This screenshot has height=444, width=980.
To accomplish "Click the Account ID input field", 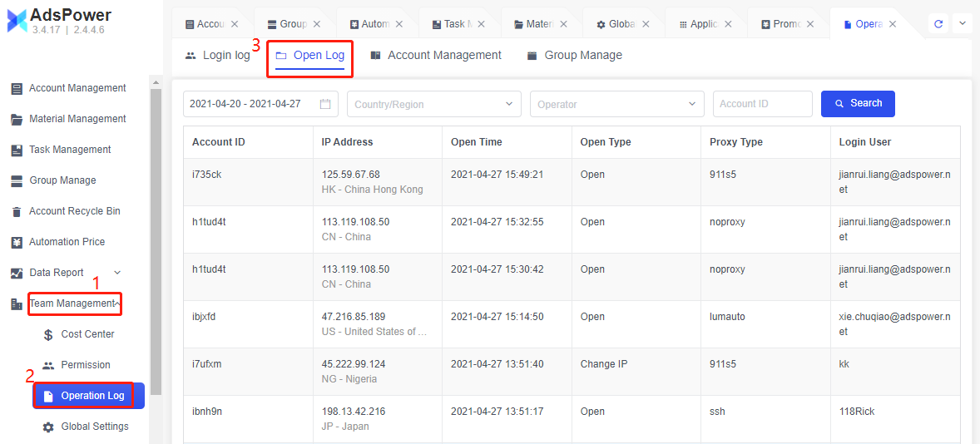I will tap(762, 104).
